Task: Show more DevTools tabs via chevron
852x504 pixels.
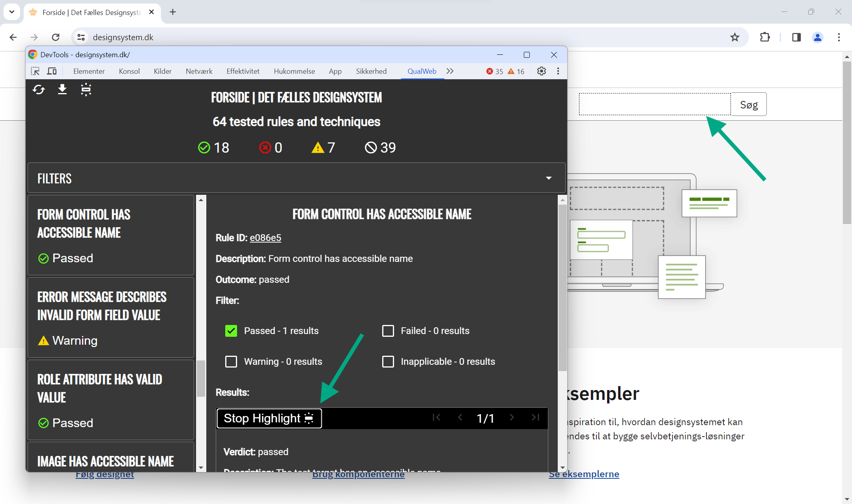Action: tap(450, 71)
